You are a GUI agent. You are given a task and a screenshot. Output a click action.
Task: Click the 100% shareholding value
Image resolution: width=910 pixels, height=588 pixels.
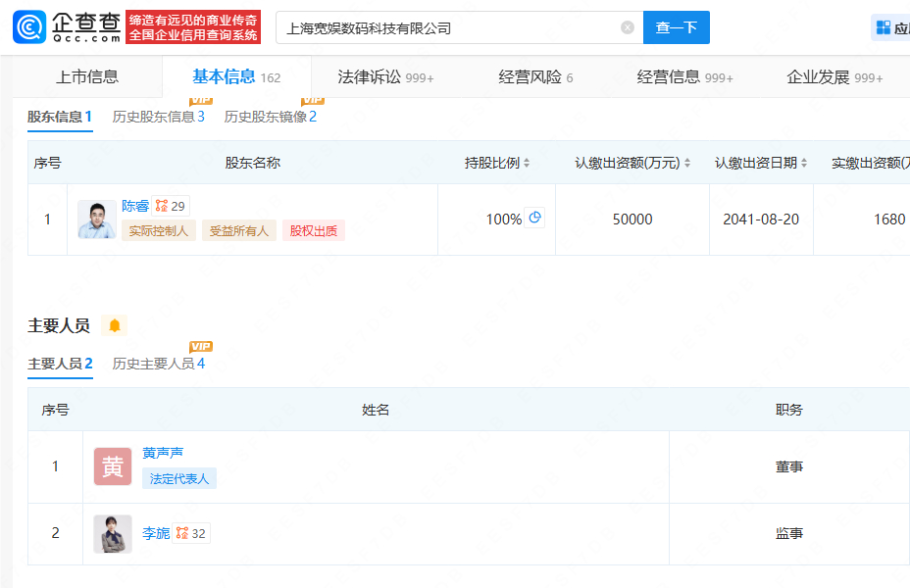pyautogui.click(x=504, y=220)
